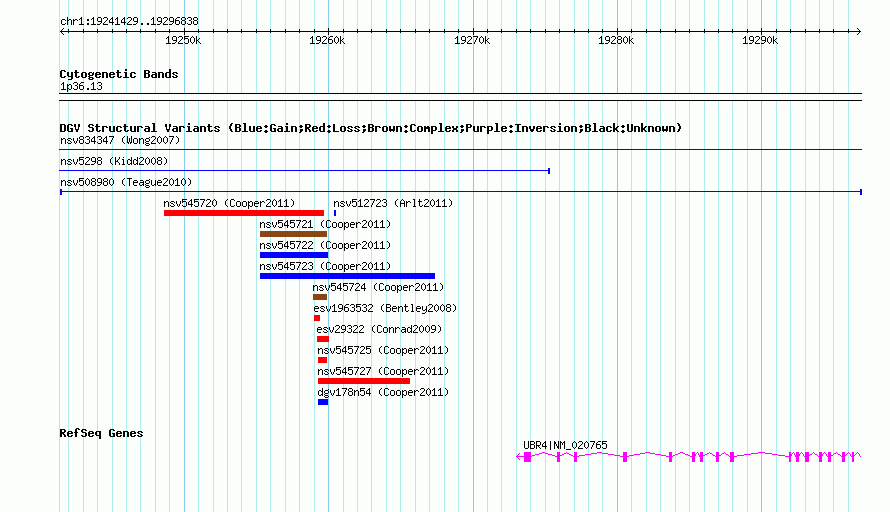Click the 1p36.13 cytogenetic band label

pyautogui.click(x=81, y=87)
